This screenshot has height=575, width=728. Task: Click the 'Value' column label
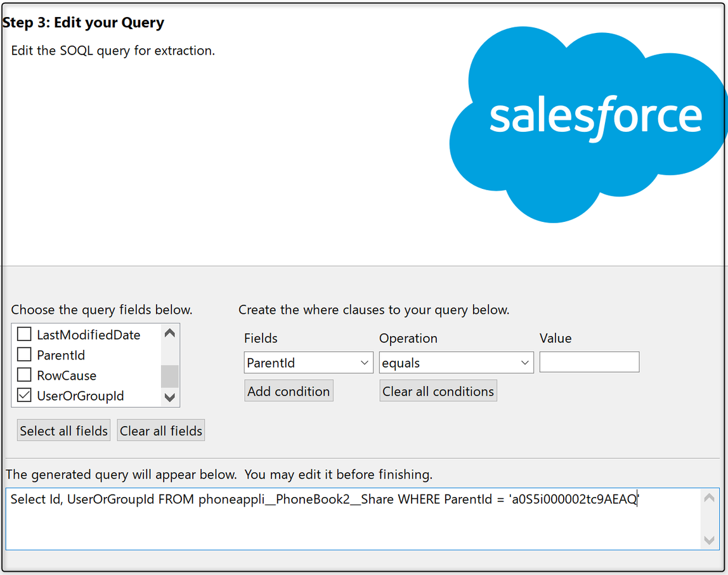click(x=556, y=339)
